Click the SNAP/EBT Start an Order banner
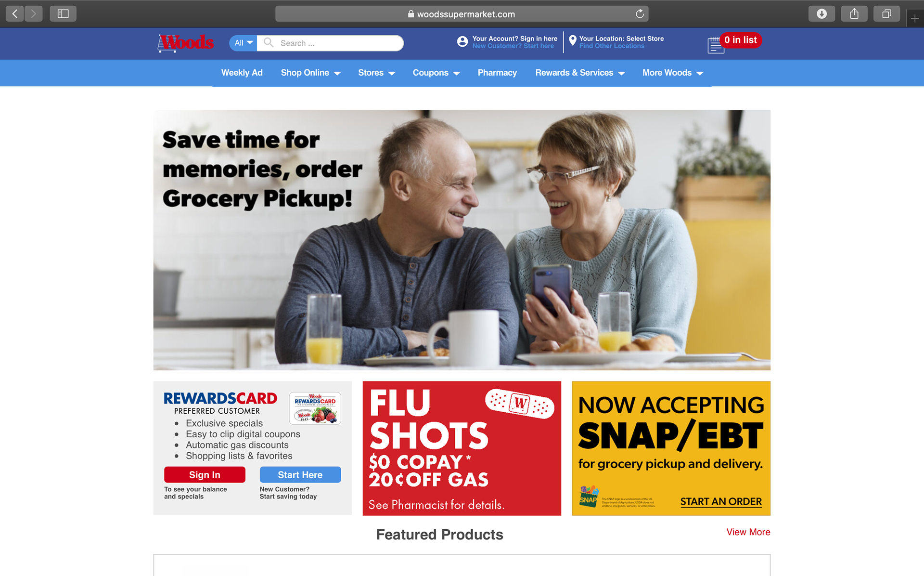This screenshot has width=924, height=576. [x=671, y=448]
